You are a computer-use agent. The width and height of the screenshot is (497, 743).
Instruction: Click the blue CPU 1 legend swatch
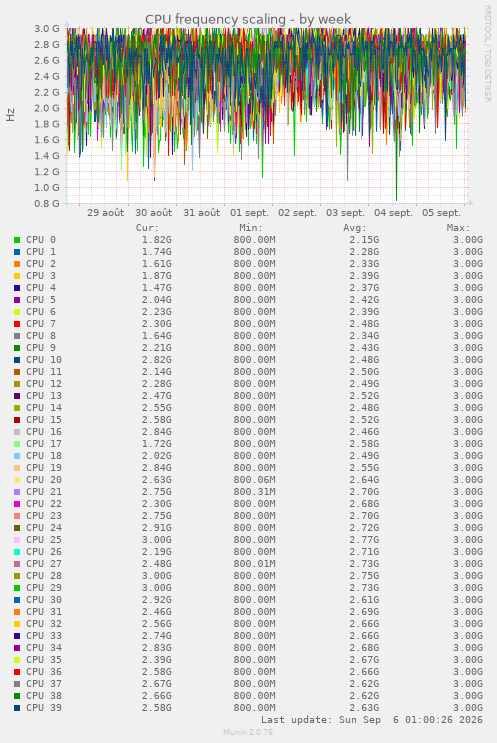(x=17, y=252)
